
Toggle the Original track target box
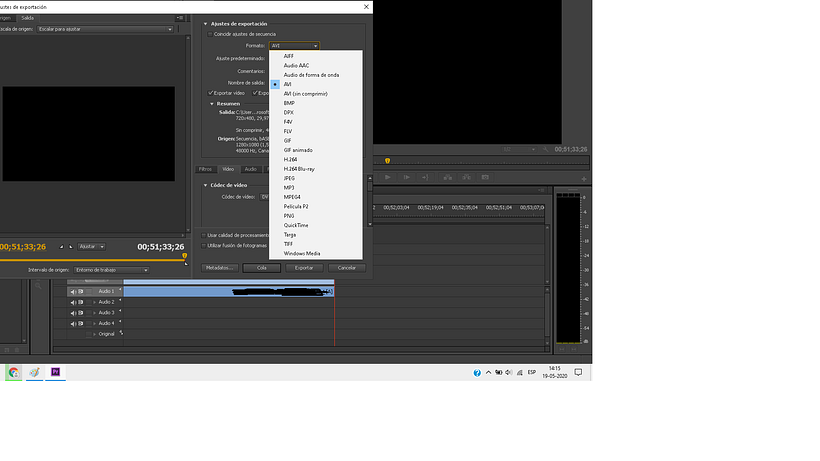[88, 334]
